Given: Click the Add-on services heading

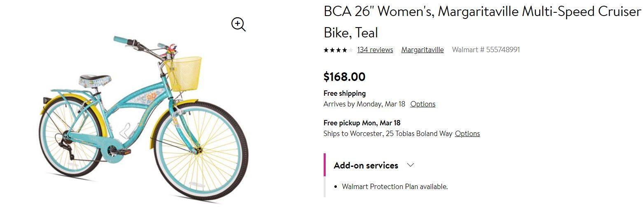Looking at the screenshot, I should click(x=366, y=165).
